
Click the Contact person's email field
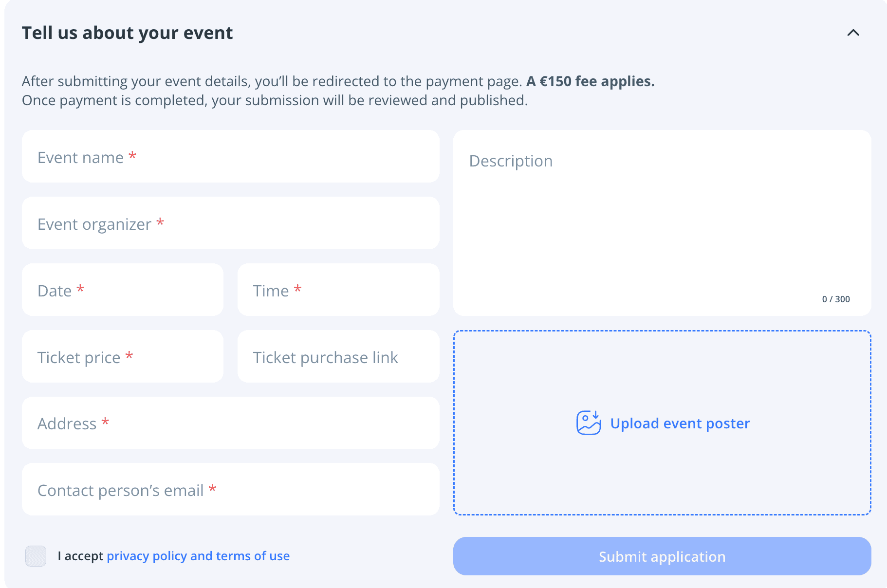(231, 490)
